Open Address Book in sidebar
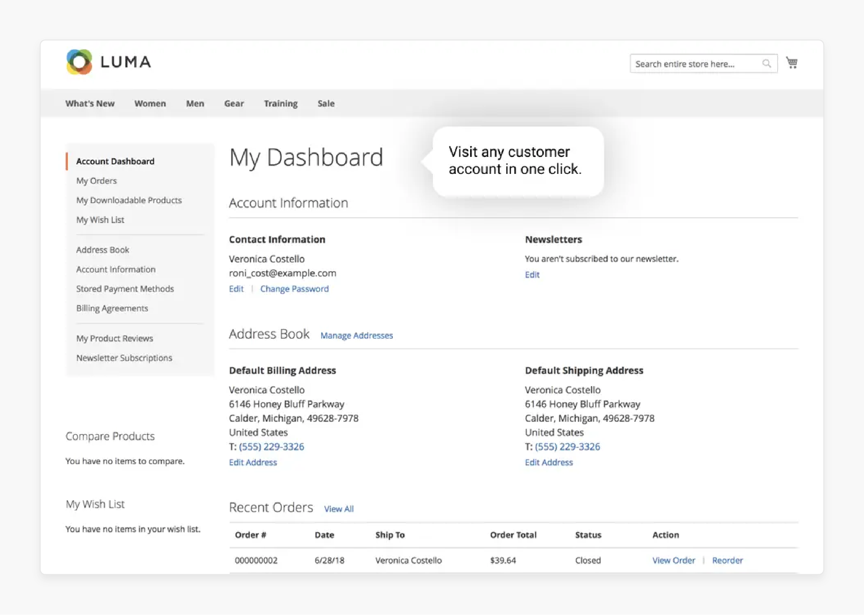 click(x=103, y=250)
